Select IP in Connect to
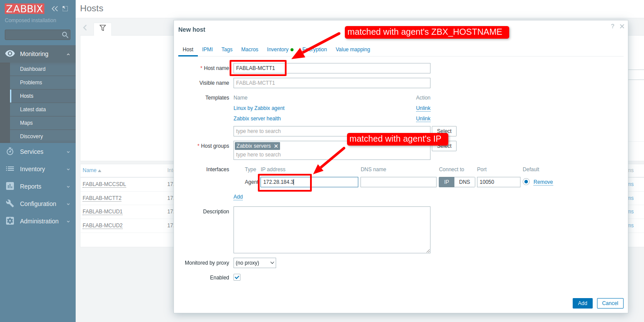Viewport: 644px width, 322px height. point(447,182)
